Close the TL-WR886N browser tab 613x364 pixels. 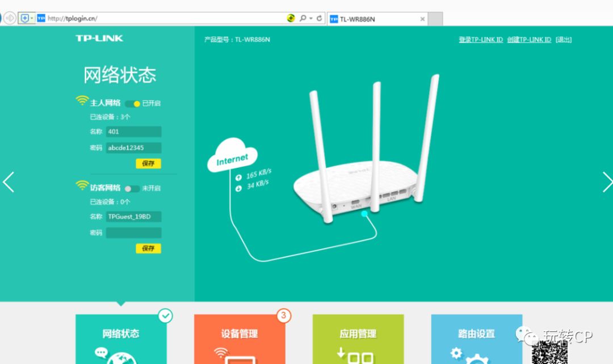point(422,19)
